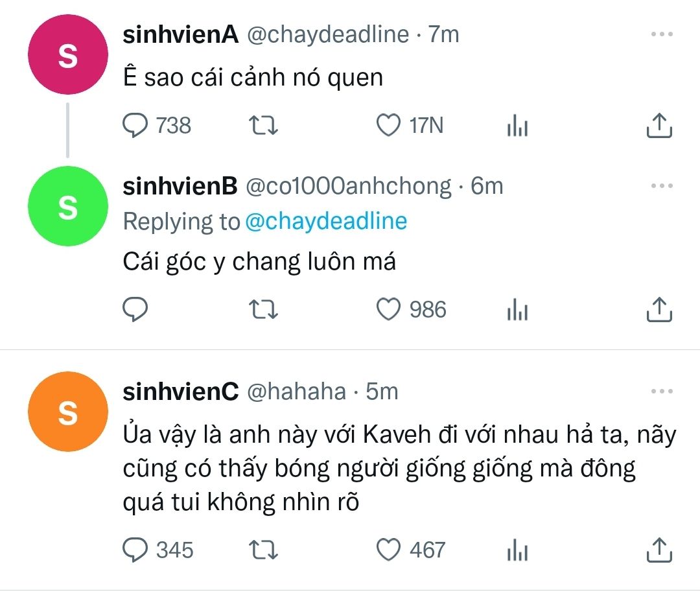Open more options for sinhvienA's tweet
The height and width of the screenshot is (597, 700).
[x=662, y=34]
